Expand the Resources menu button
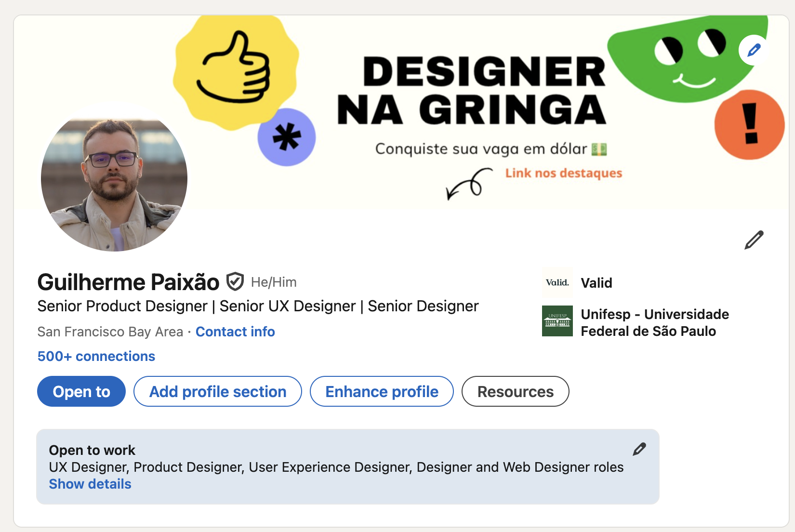The height and width of the screenshot is (532, 795). tap(515, 392)
